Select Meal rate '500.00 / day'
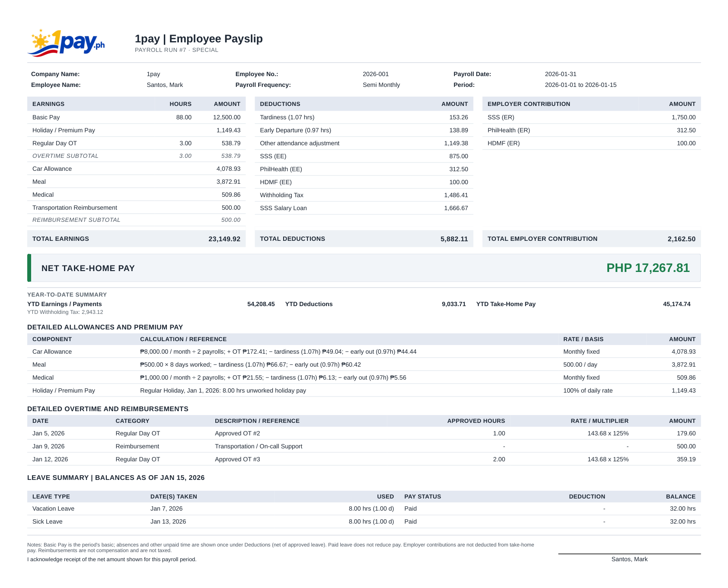 (x=580, y=364)
